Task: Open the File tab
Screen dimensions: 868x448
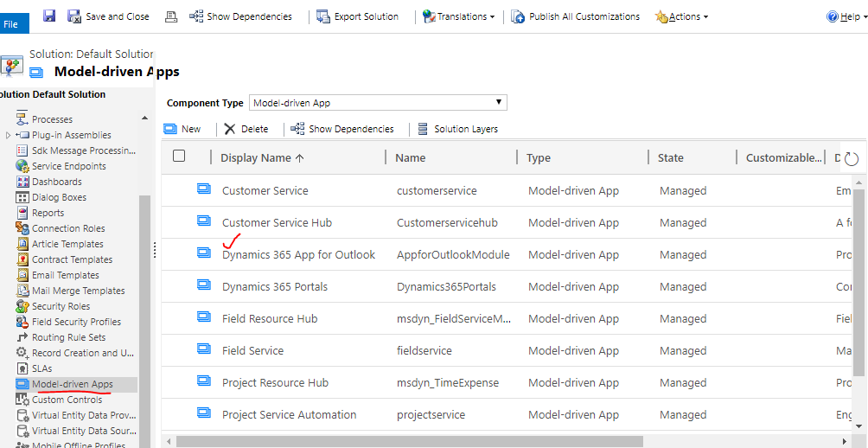Action: [13, 24]
